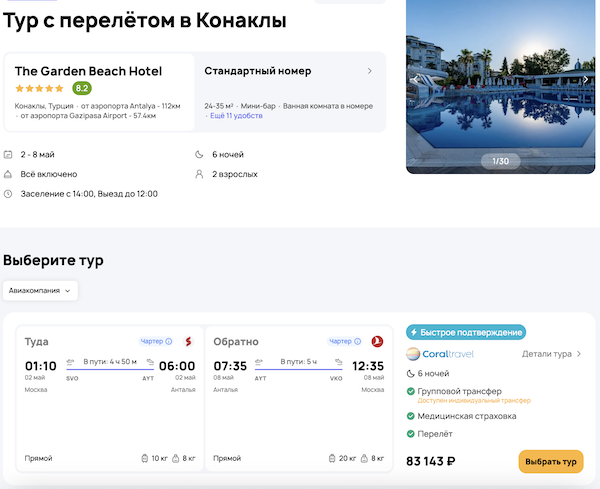The image size is (600, 489).
Task: Click the Coral Travel operator logo
Action: point(440,353)
